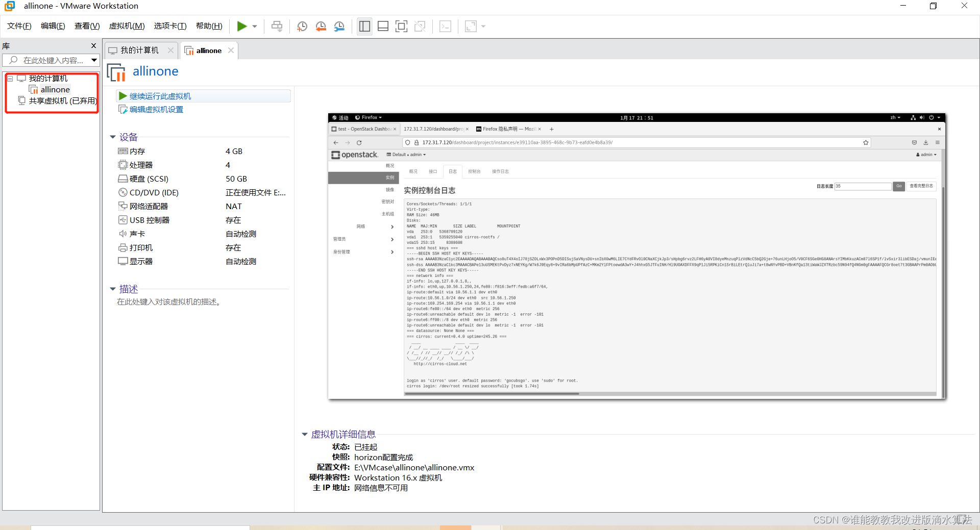Open the Firefox hamburger menu icon

[x=937, y=142]
